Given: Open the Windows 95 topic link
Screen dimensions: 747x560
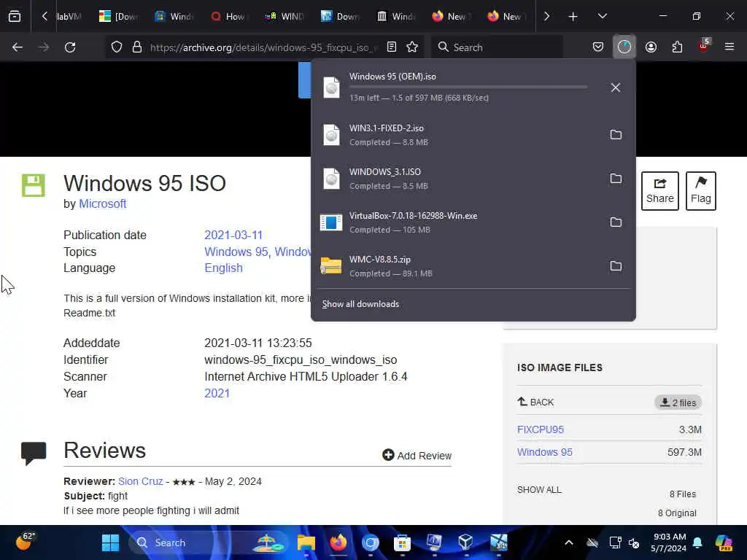Looking at the screenshot, I should [236, 252].
